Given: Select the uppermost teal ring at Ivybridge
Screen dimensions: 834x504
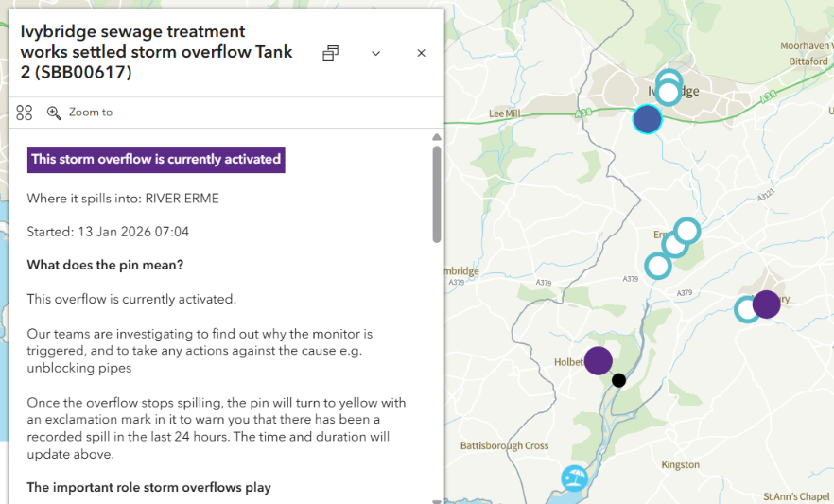Looking at the screenshot, I should (669, 79).
